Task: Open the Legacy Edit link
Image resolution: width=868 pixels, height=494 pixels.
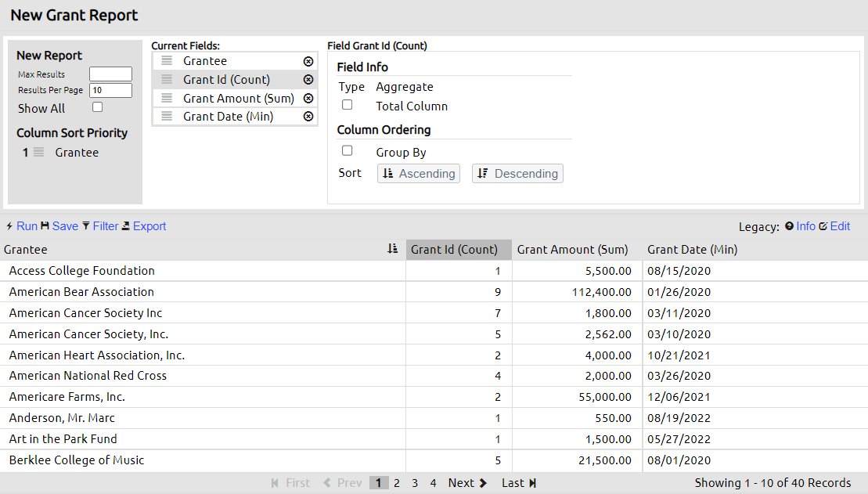Action: click(841, 226)
